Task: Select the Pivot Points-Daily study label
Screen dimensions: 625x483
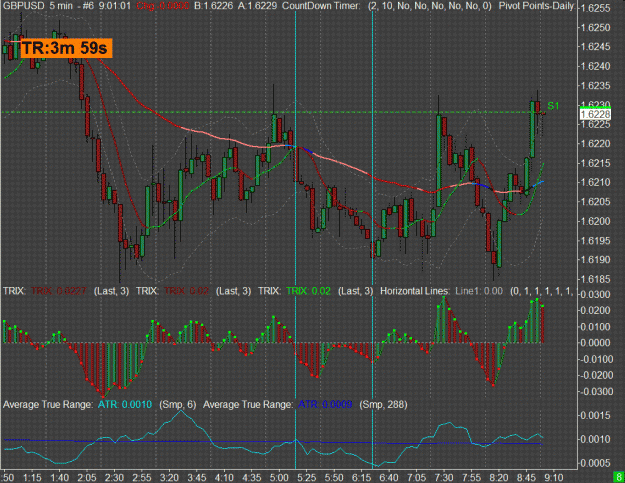Action: click(x=537, y=6)
